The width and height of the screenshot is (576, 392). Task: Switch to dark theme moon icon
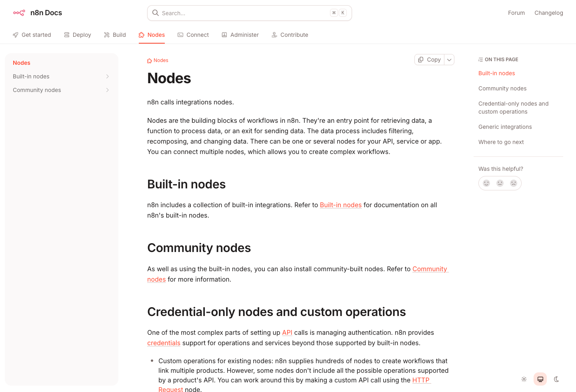(556, 379)
